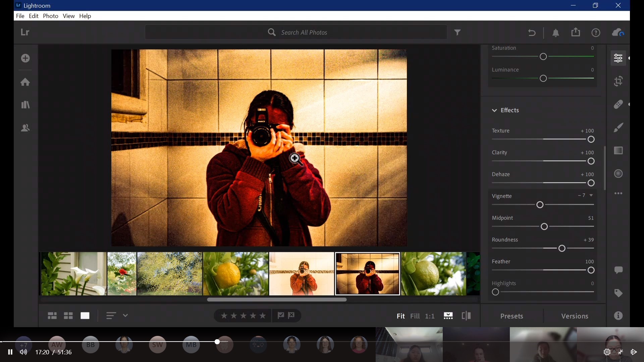Pause the video playback
Viewport: 644px width, 362px height.
tap(10, 352)
